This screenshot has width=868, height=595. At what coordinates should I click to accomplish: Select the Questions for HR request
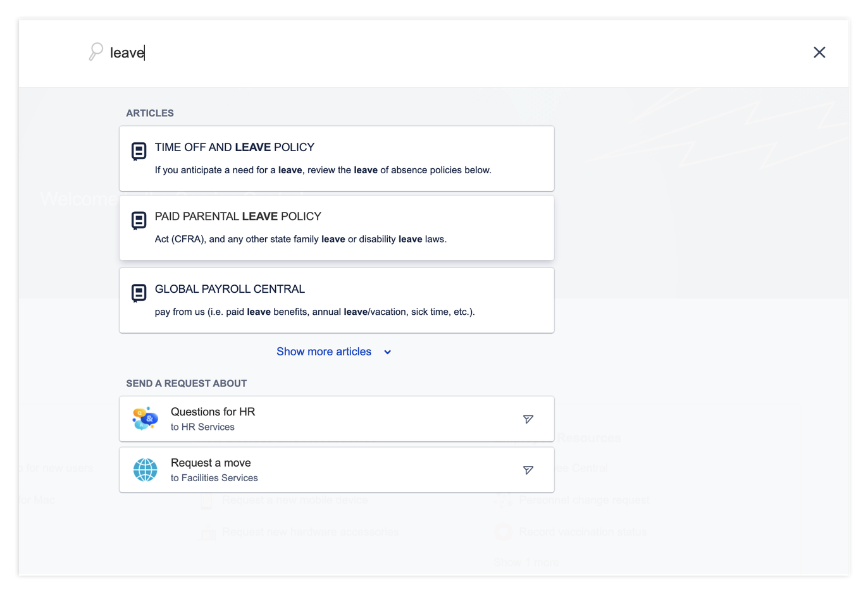point(337,419)
